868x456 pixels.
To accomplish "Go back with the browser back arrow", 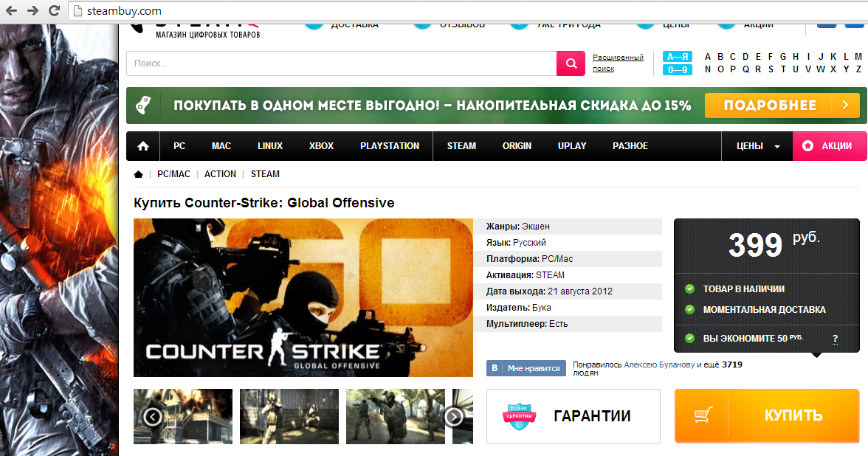I will tap(11, 10).
